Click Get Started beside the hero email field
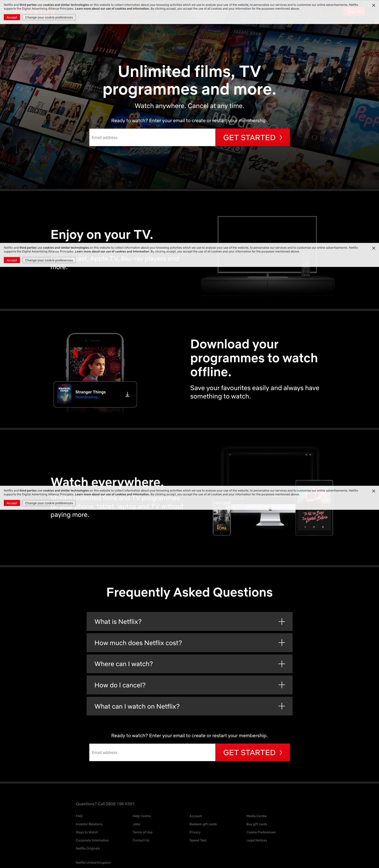Screen dimensions: 379x868 click(252, 137)
